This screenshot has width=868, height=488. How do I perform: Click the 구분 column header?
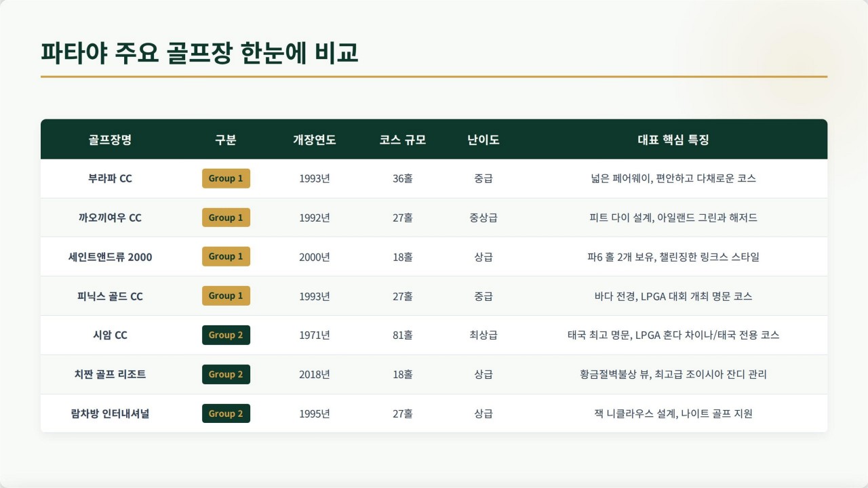tap(226, 140)
